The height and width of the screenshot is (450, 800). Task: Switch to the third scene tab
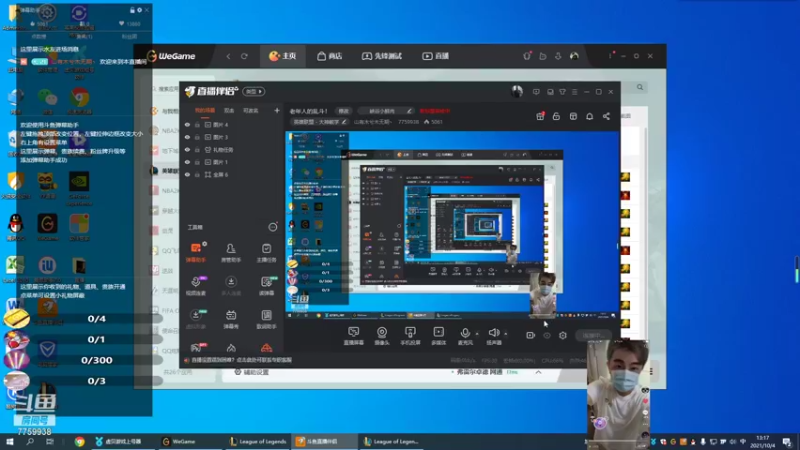tap(251, 110)
